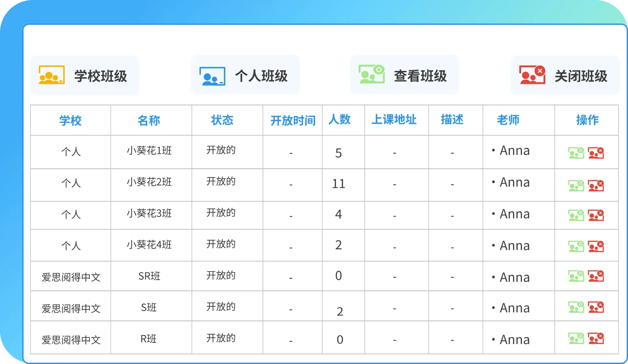Click the green 查看班级 icon

pyautogui.click(x=372, y=74)
